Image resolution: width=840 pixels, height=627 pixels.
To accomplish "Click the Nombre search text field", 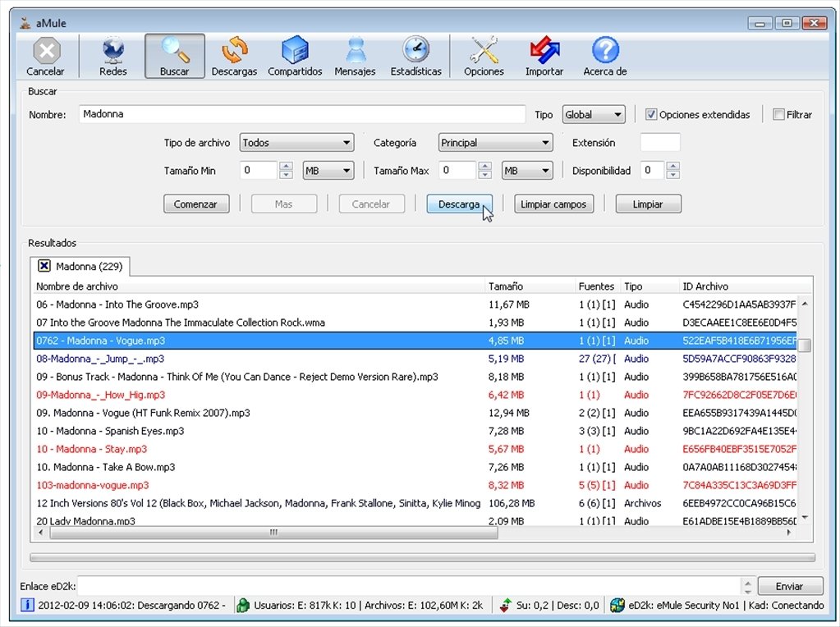I will 302,114.
